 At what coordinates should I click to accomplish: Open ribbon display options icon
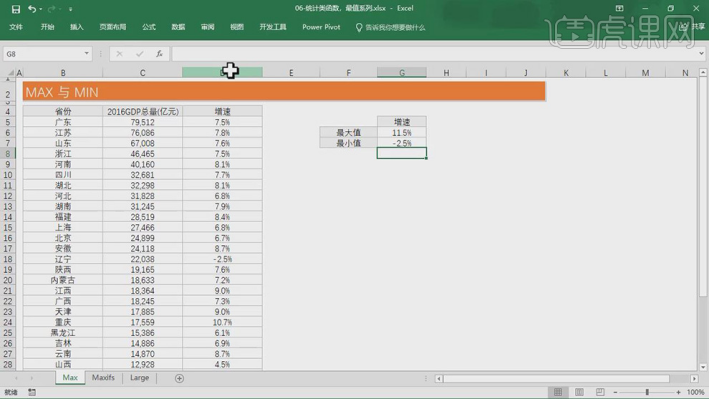[x=619, y=8]
